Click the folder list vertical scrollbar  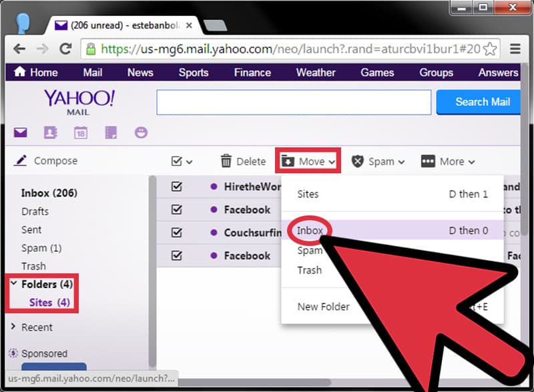click(152, 271)
